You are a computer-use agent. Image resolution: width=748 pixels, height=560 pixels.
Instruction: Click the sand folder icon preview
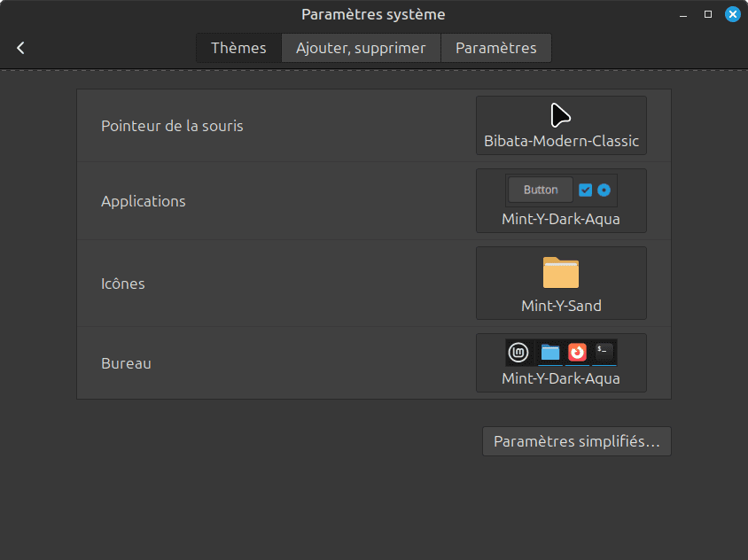(561, 272)
